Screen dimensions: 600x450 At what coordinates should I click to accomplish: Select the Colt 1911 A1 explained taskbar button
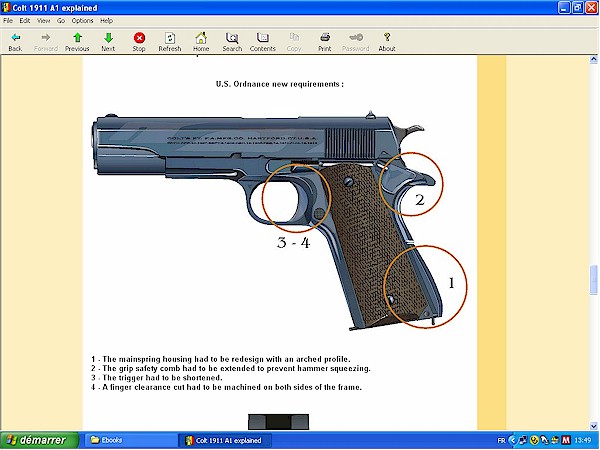pyautogui.click(x=225, y=440)
